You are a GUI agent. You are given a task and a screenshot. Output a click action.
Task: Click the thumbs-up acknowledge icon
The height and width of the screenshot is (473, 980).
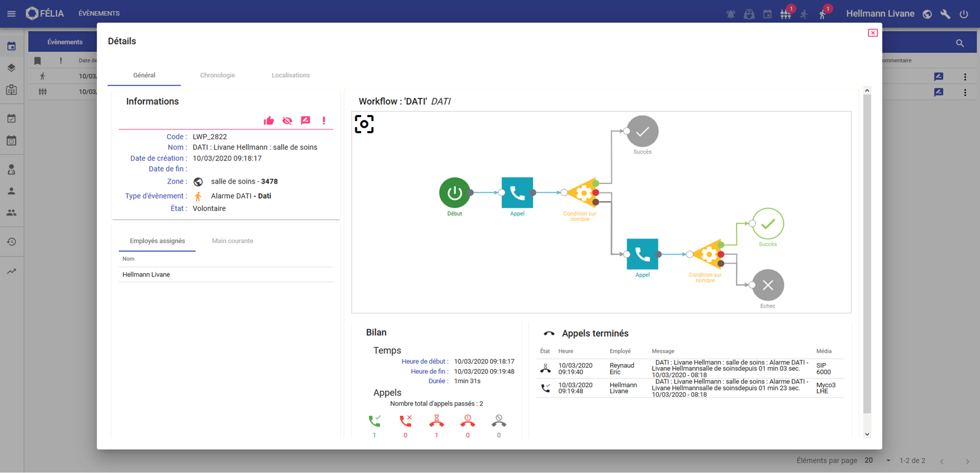click(269, 121)
